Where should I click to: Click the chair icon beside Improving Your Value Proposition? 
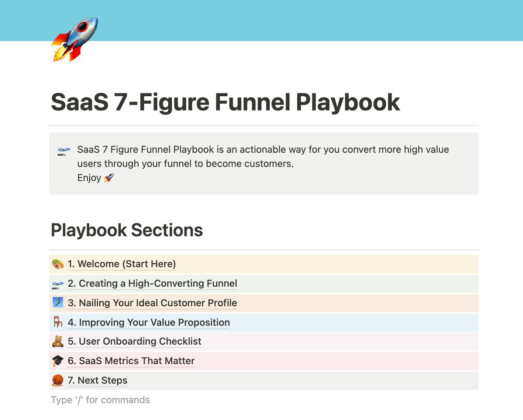58,322
